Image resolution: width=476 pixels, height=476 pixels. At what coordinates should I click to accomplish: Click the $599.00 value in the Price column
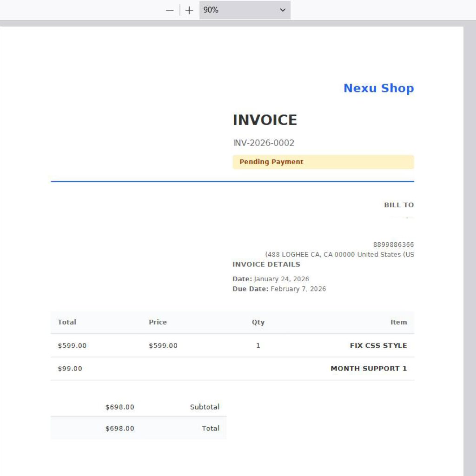163,345
